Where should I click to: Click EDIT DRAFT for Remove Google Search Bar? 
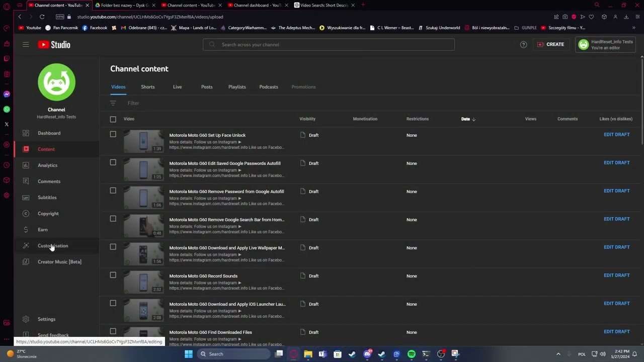(x=616, y=219)
